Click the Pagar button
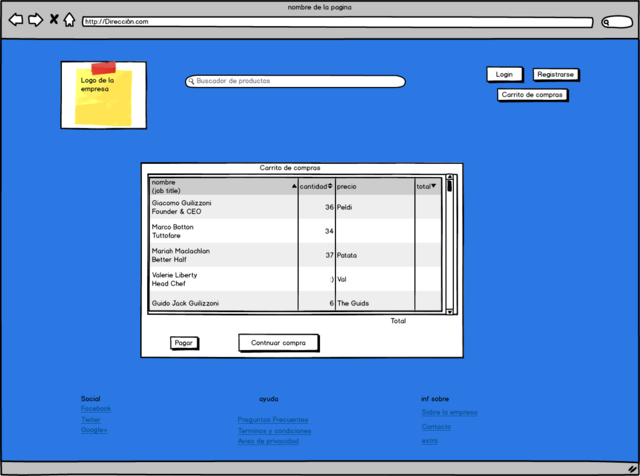Viewport: 640px width, 476px height. (184, 343)
